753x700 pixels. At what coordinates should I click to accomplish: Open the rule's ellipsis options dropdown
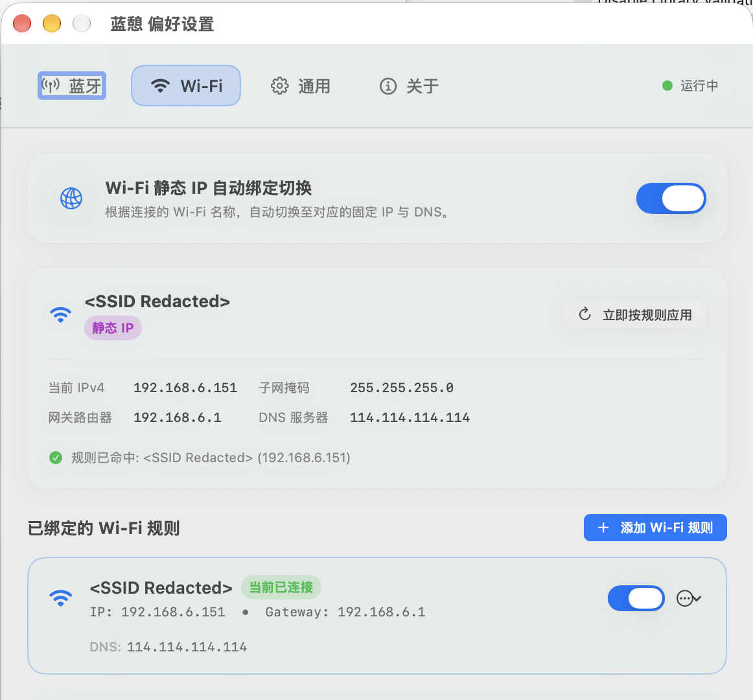tap(689, 598)
